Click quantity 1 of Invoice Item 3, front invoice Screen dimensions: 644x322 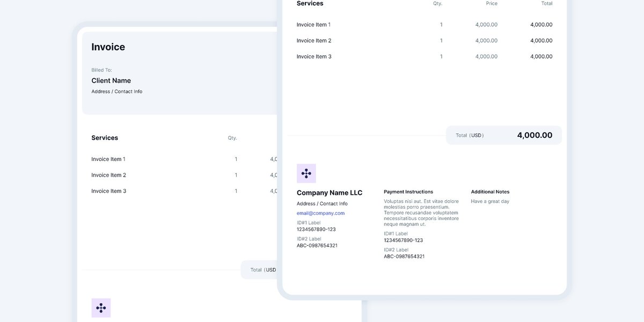441,56
